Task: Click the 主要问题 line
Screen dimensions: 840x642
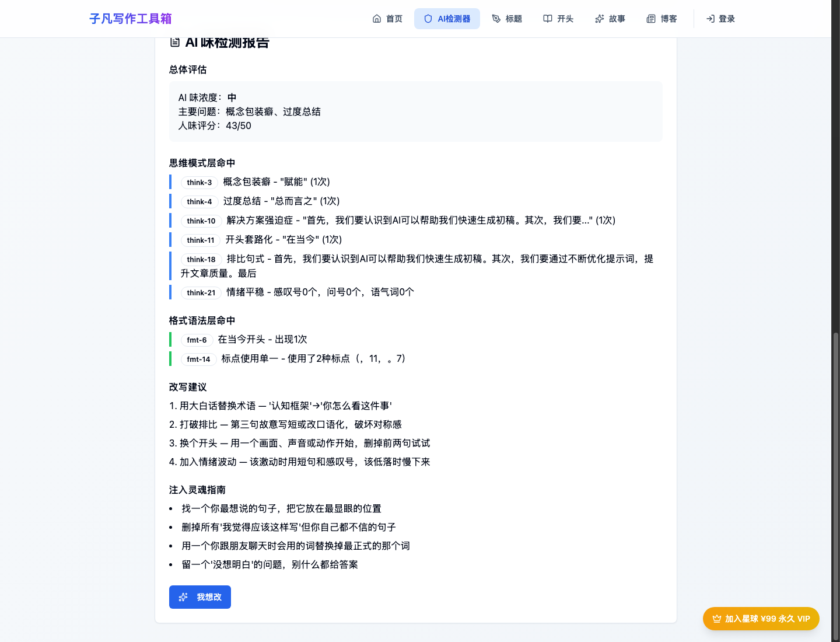Action: click(x=250, y=111)
